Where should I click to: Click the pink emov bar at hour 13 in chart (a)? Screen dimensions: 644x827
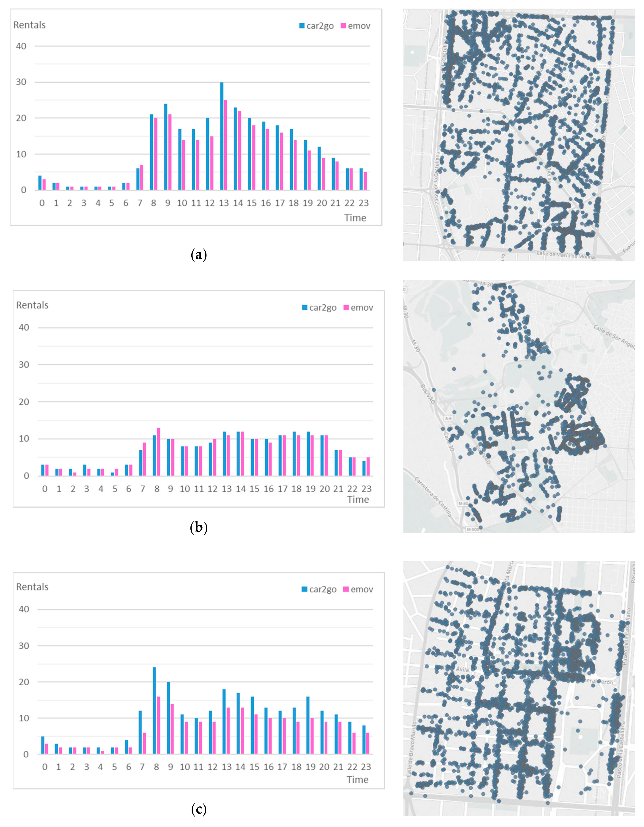pyautogui.click(x=225, y=145)
